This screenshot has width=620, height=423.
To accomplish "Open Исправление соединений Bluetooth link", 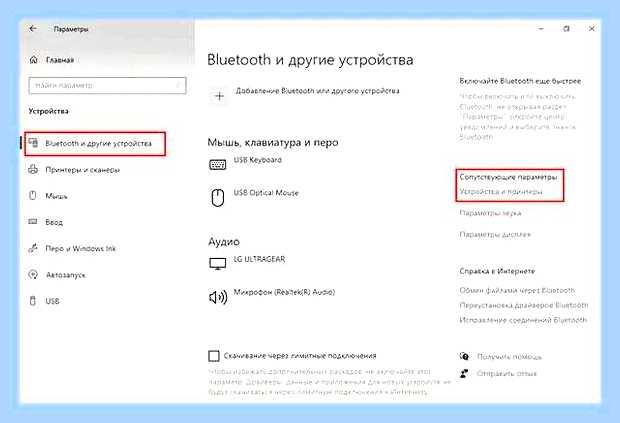I will [x=523, y=320].
